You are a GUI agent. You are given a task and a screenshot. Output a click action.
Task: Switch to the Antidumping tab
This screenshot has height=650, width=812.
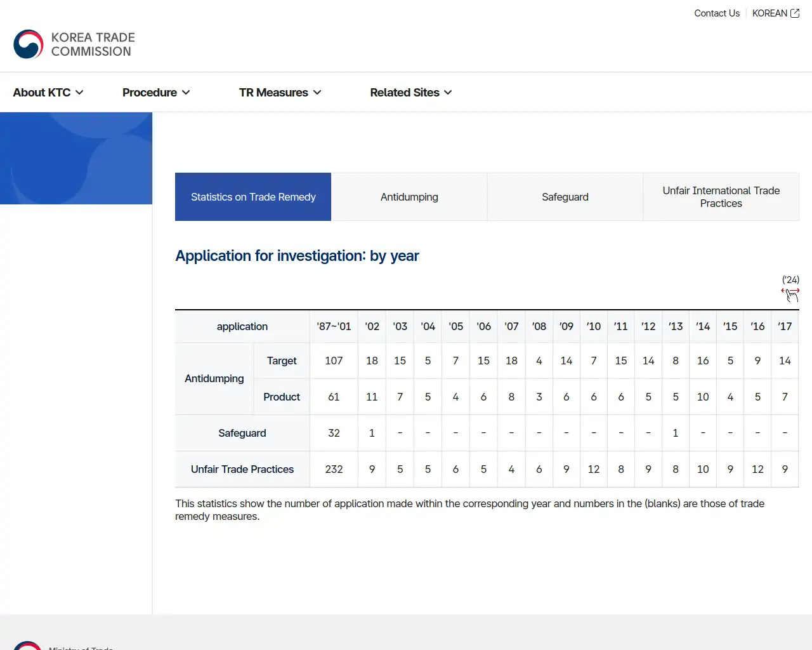click(409, 197)
